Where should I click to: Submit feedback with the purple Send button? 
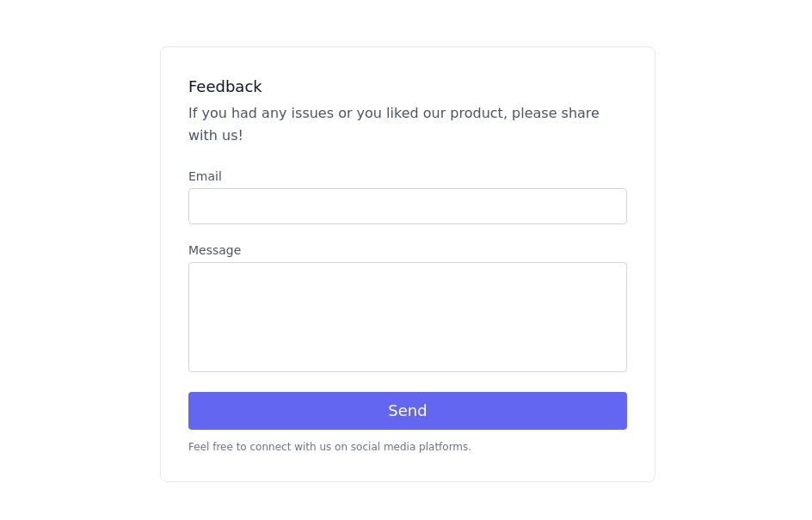[407, 411]
